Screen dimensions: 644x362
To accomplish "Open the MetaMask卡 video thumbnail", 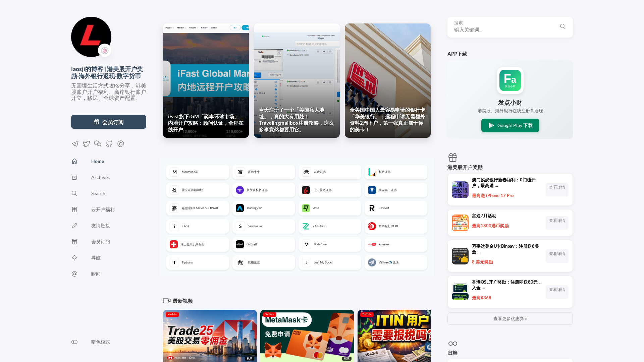I will (307, 336).
